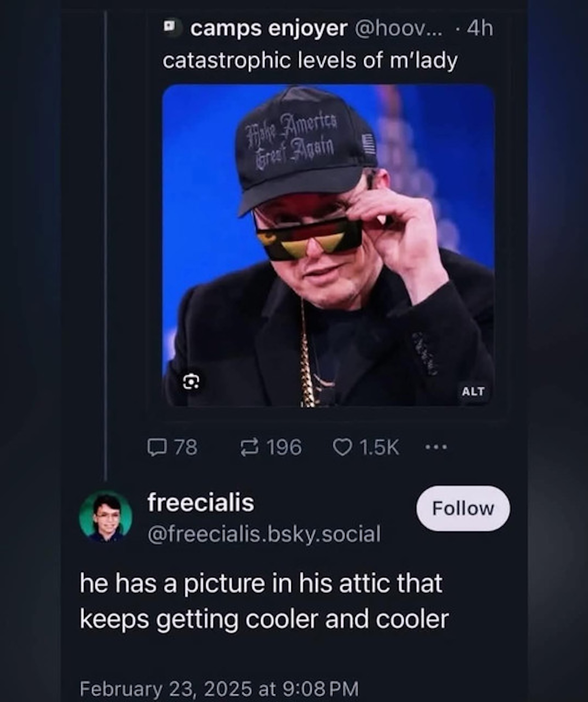Open the freecialis display name link
This screenshot has height=702, width=588.
pos(201,503)
